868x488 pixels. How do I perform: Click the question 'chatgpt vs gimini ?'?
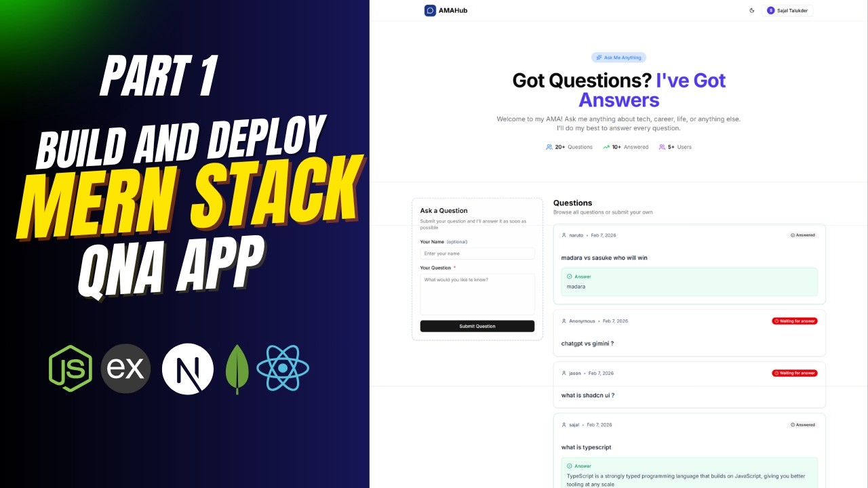point(587,344)
